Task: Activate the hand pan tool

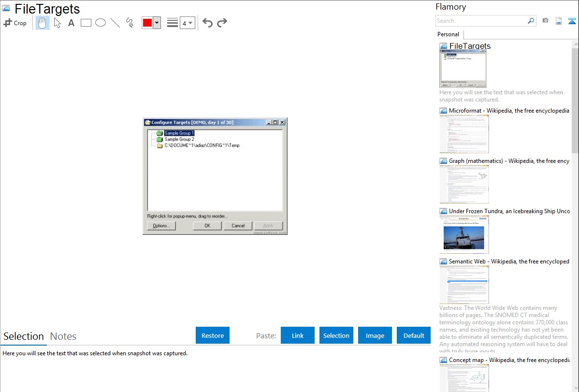Action: pos(43,23)
